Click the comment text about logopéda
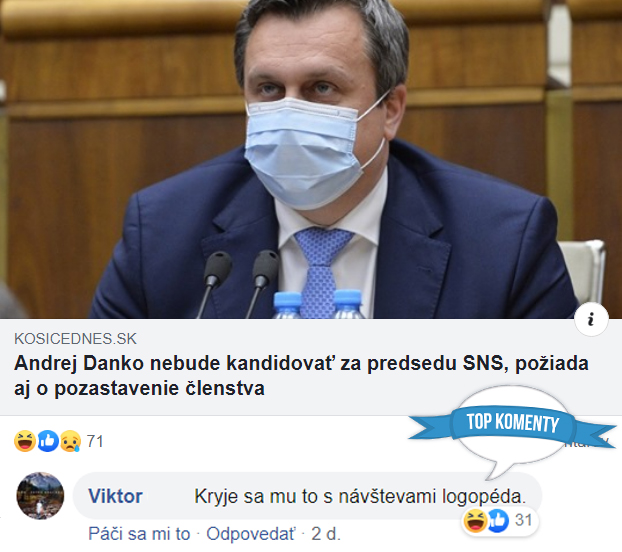622x552 pixels. pos(360,496)
